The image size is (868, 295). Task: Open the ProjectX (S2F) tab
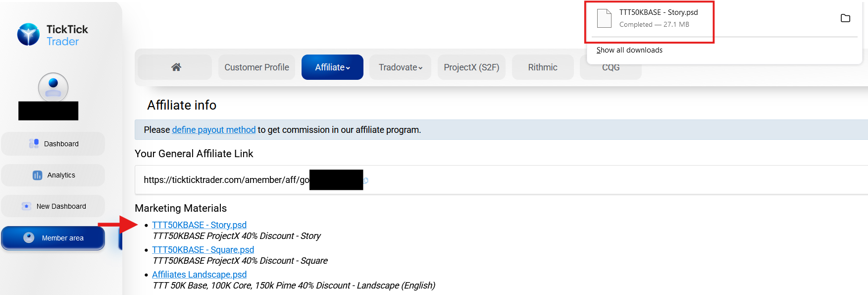point(471,67)
